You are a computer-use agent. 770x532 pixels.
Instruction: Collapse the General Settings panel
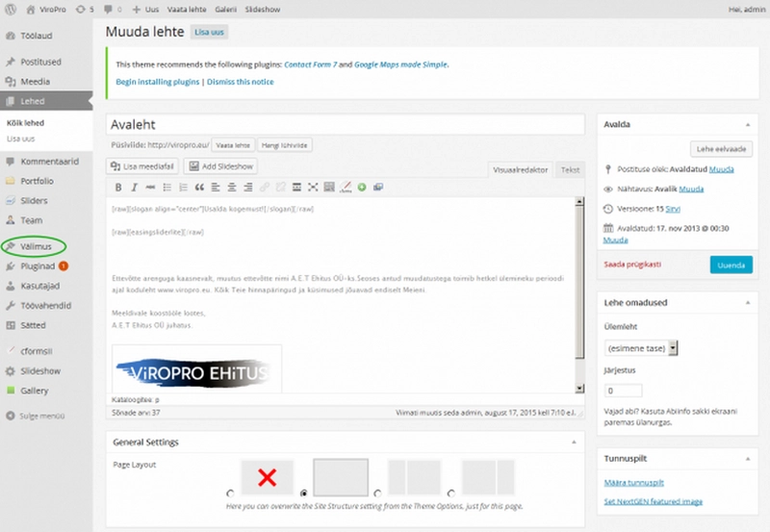click(x=574, y=442)
